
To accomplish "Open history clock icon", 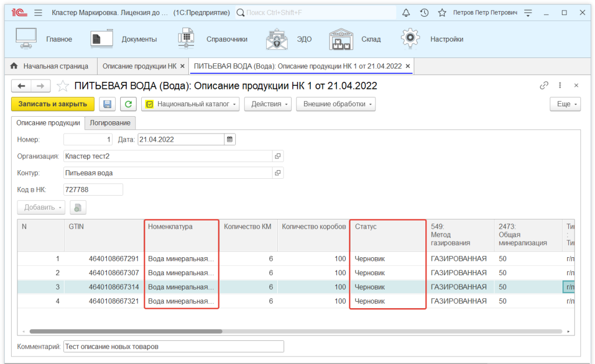I will pyautogui.click(x=424, y=13).
